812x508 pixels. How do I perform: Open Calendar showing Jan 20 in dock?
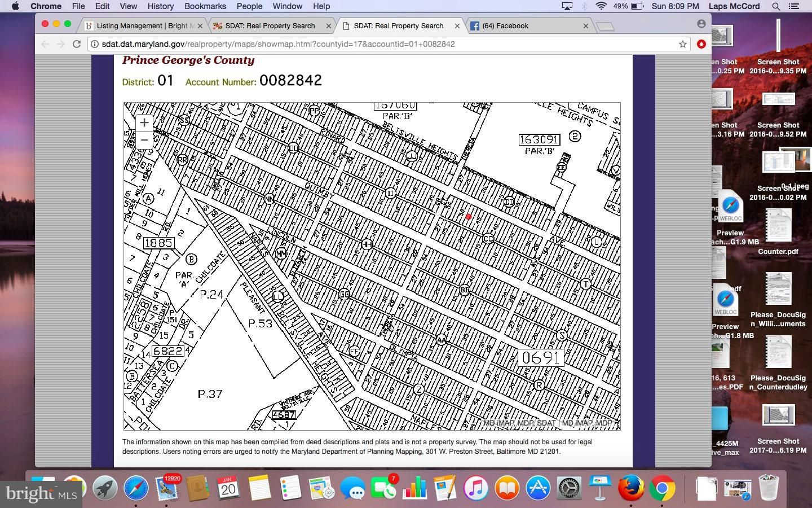(228, 488)
